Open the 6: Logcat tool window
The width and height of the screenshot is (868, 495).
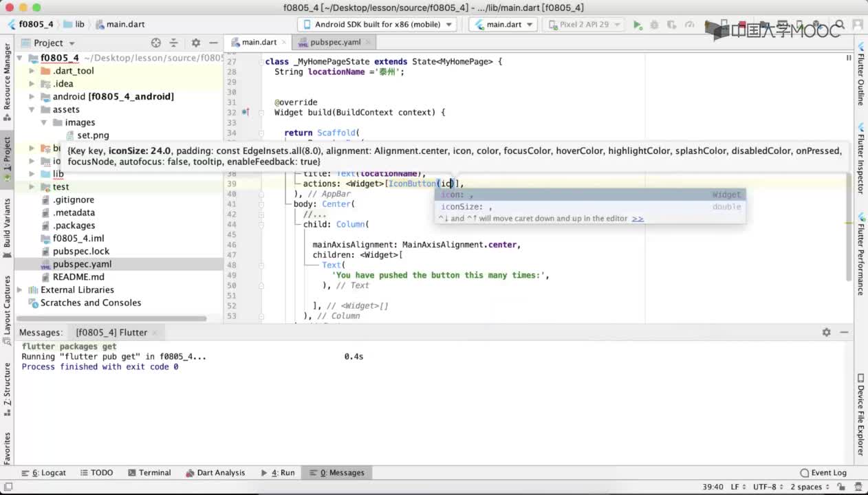[x=44, y=472]
